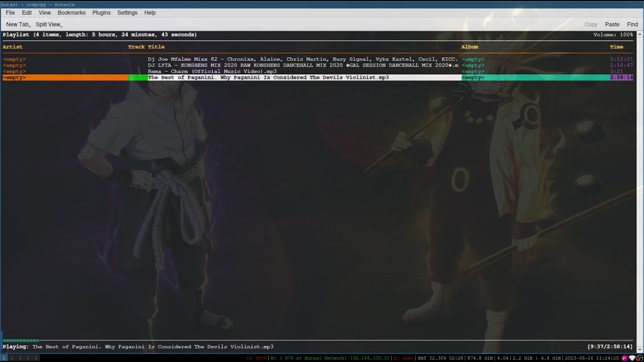Switch to workspace 2

pos(13,358)
